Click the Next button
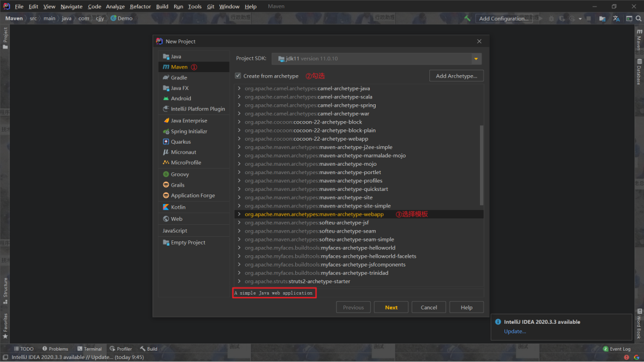The width and height of the screenshot is (644, 362). point(391,307)
